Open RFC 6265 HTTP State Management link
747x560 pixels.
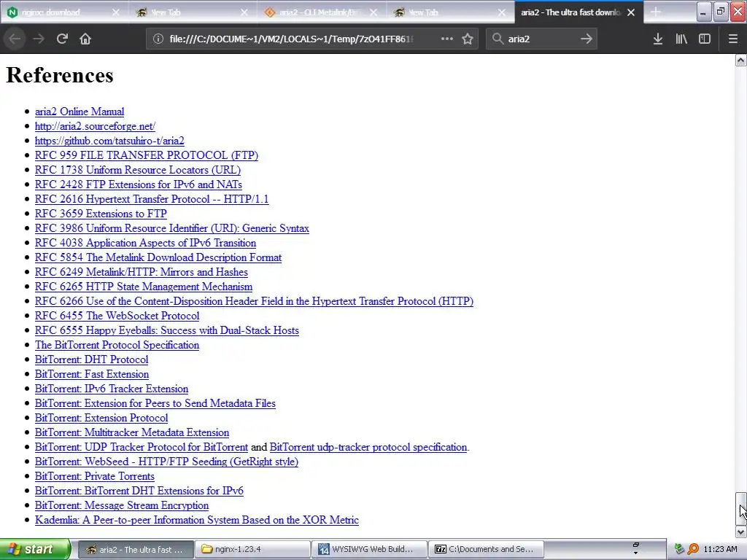click(x=144, y=287)
